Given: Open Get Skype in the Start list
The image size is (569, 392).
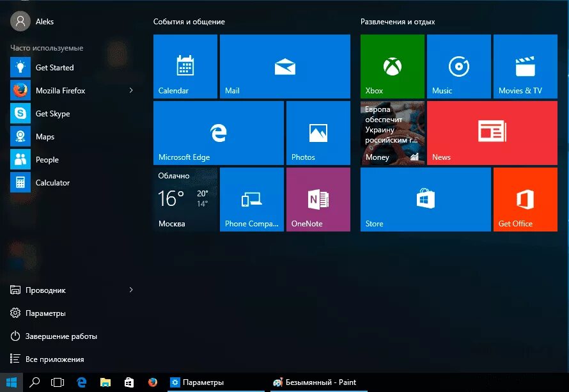Looking at the screenshot, I should click(73, 114).
